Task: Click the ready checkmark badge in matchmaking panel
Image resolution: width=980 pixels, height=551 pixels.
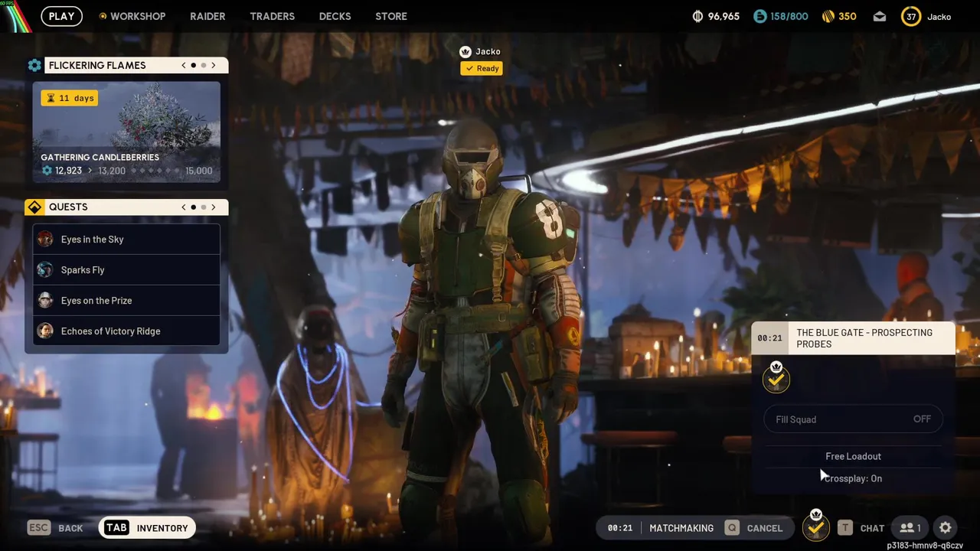Action: pyautogui.click(x=776, y=378)
